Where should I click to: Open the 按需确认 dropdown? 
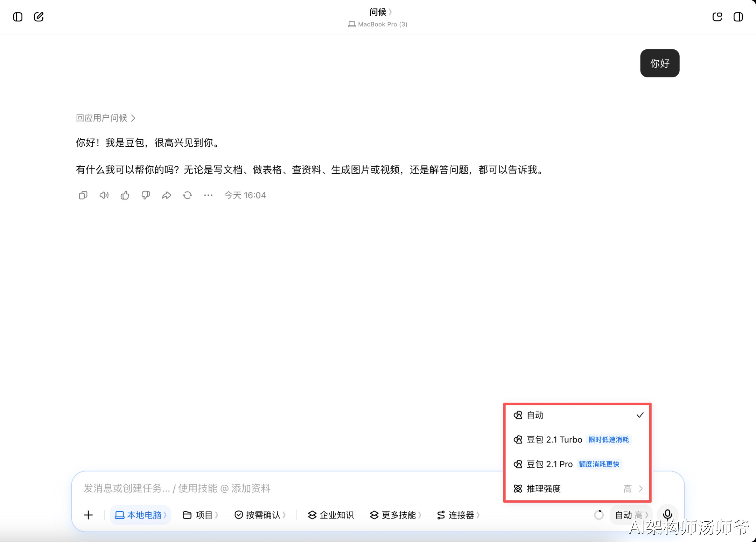tap(260, 515)
